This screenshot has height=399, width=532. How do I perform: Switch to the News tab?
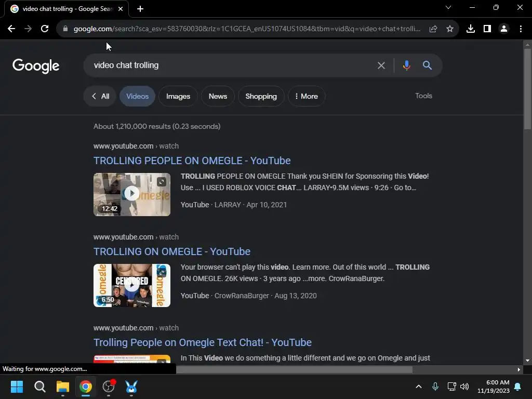coord(218,96)
